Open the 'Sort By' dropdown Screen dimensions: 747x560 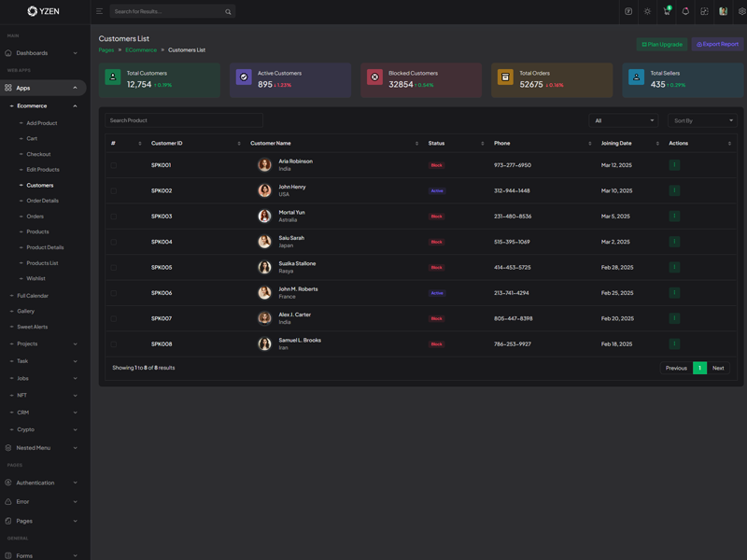point(702,120)
